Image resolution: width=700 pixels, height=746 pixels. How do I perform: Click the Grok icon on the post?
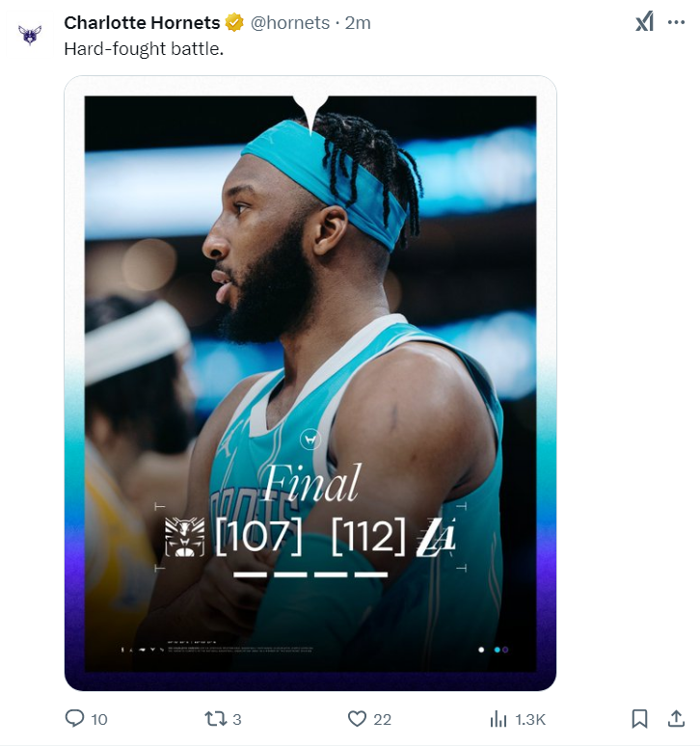tap(644, 22)
